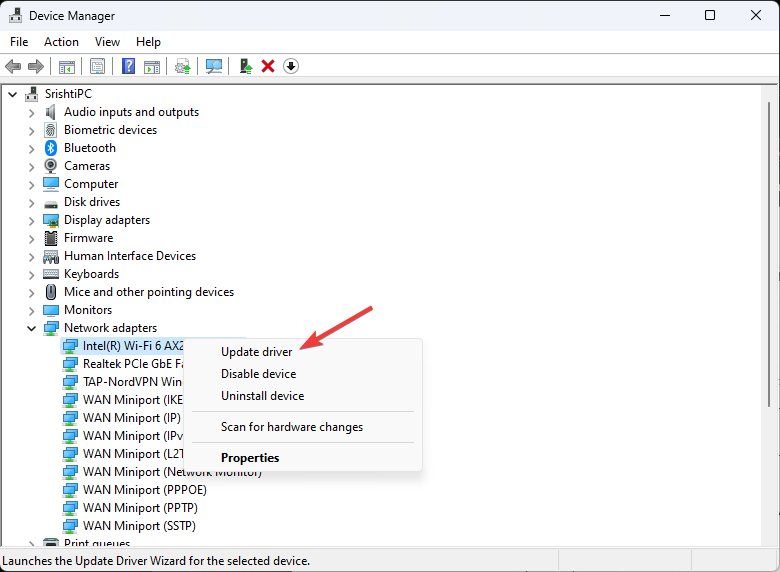Click the Device Manager title bar icon
The width and height of the screenshot is (780, 572).
pos(15,16)
